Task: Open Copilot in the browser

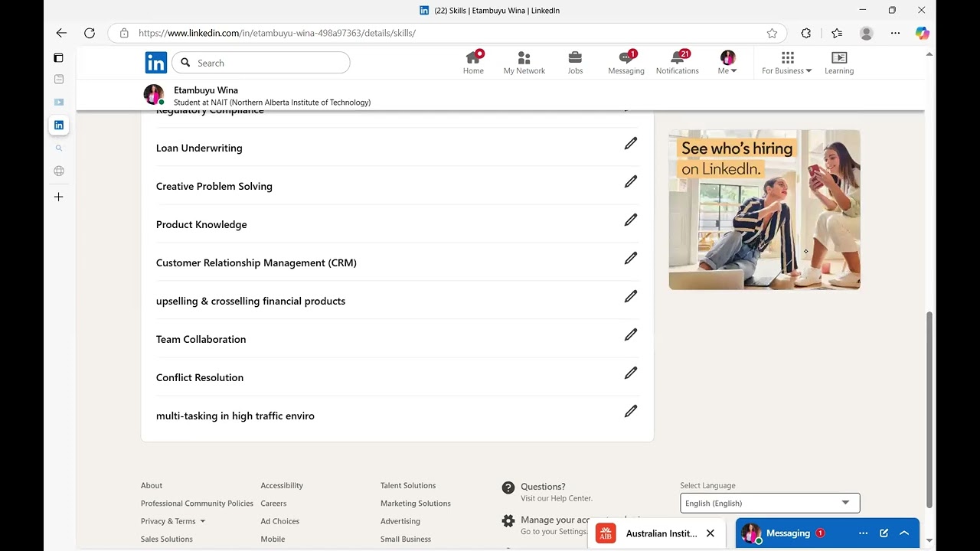Action: pyautogui.click(x=923, y=33)
